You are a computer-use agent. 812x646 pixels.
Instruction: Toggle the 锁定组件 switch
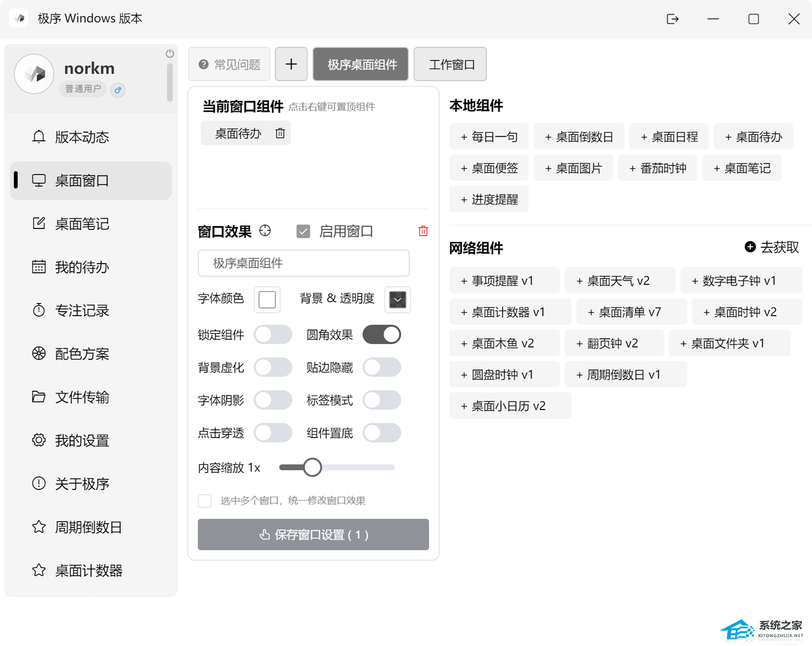[x=273, y=334]
